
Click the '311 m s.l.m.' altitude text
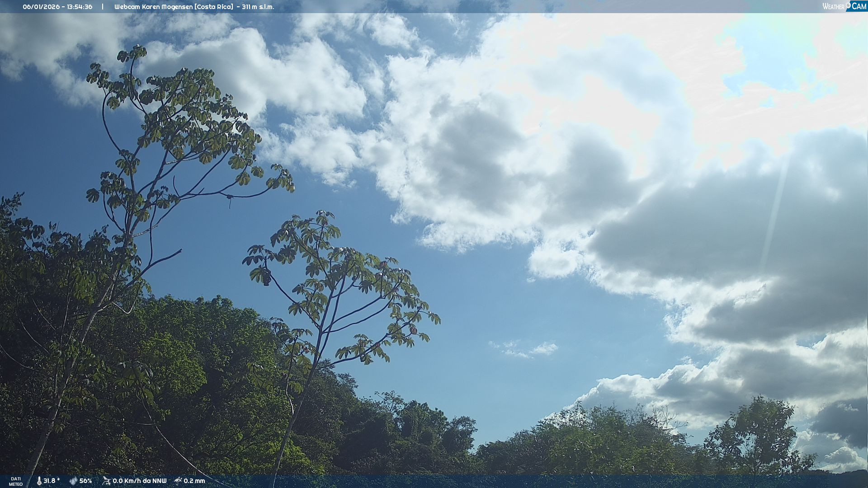pos(258,7)
